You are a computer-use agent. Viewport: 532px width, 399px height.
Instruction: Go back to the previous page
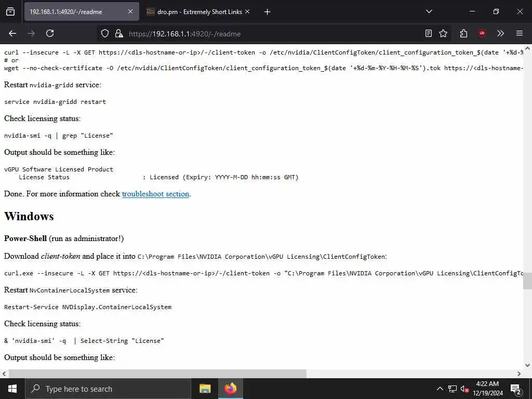(x=12, y=33)
